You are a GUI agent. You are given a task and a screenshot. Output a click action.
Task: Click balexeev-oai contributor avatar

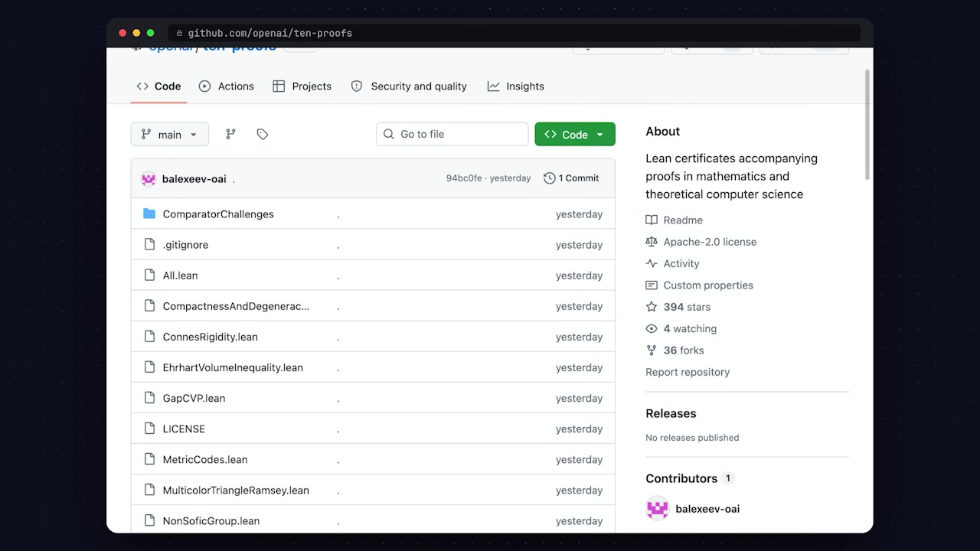point(658,509)
